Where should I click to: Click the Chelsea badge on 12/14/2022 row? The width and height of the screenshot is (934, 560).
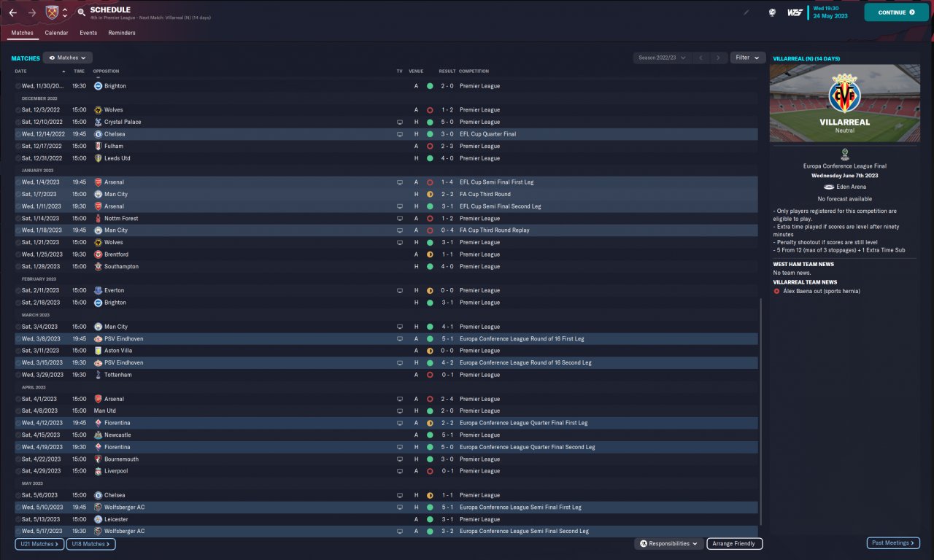pos(98,134)
